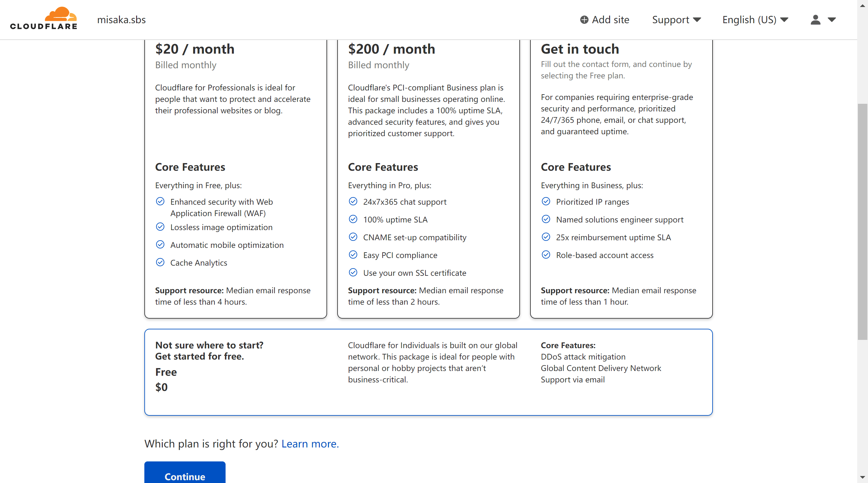Click the misaka.sbs site name
This screenshot has height=483, width=868.
(x=121, y=20)
